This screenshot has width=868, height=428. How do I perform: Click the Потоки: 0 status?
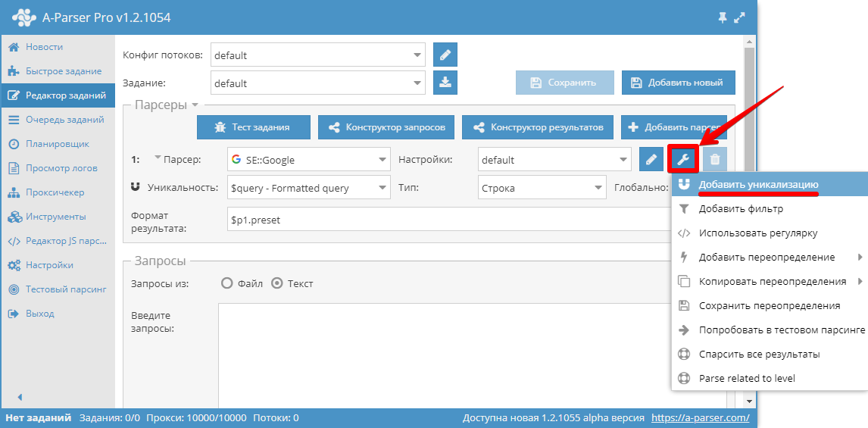point(276,417)
